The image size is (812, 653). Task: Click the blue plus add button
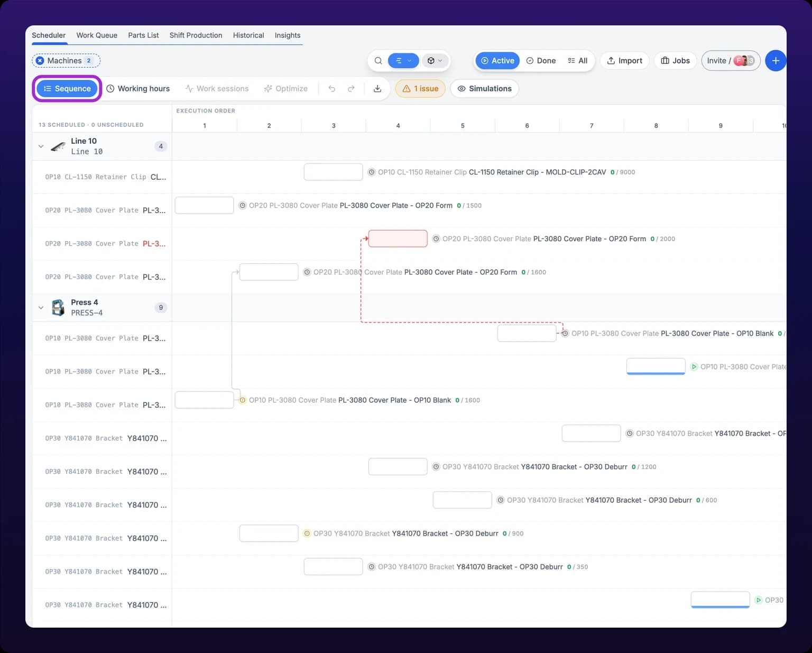[x=775, y=61]
